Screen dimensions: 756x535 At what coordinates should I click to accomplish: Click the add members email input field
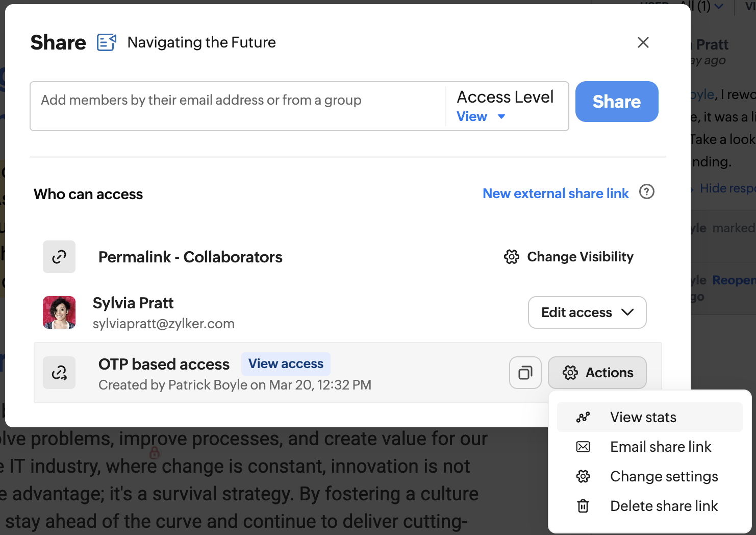[x=237, y=101]
